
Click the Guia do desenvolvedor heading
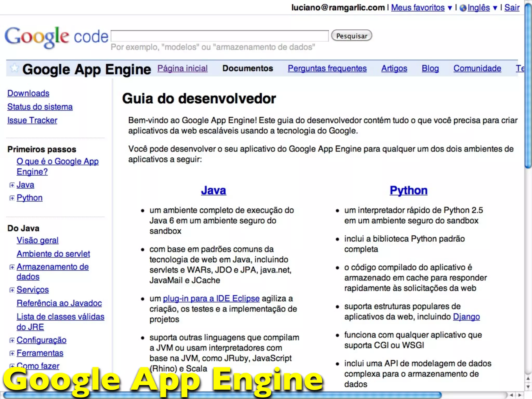tap(199, 99)
